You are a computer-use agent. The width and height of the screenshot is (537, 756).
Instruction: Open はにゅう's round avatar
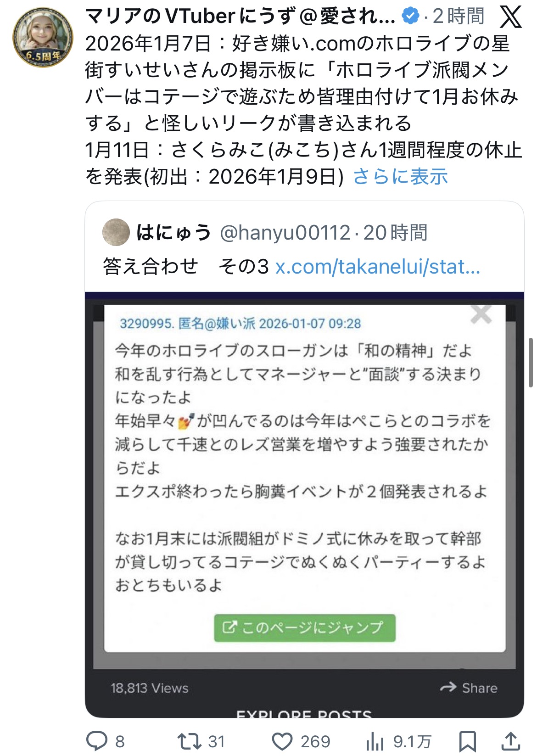[x=116, y=232]
